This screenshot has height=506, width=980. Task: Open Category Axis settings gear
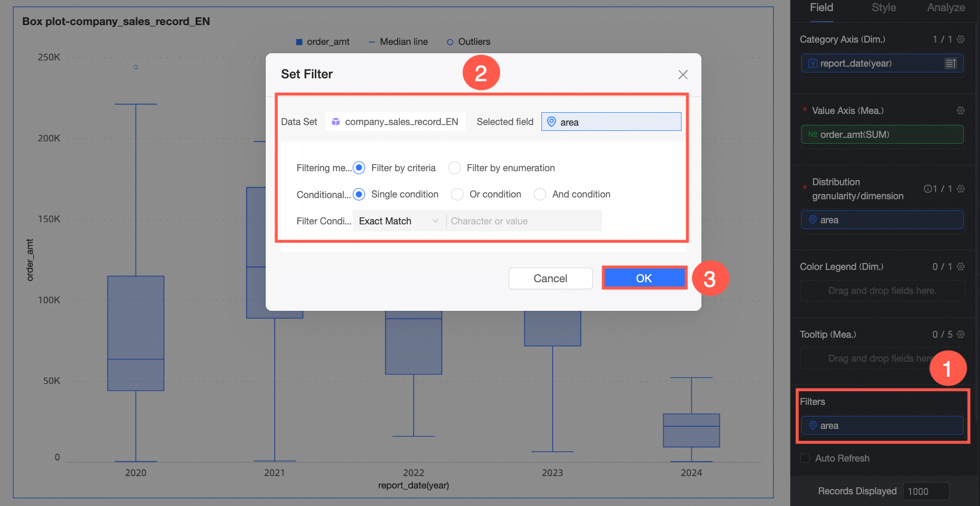pyautogui.click(x=961, y=39)
